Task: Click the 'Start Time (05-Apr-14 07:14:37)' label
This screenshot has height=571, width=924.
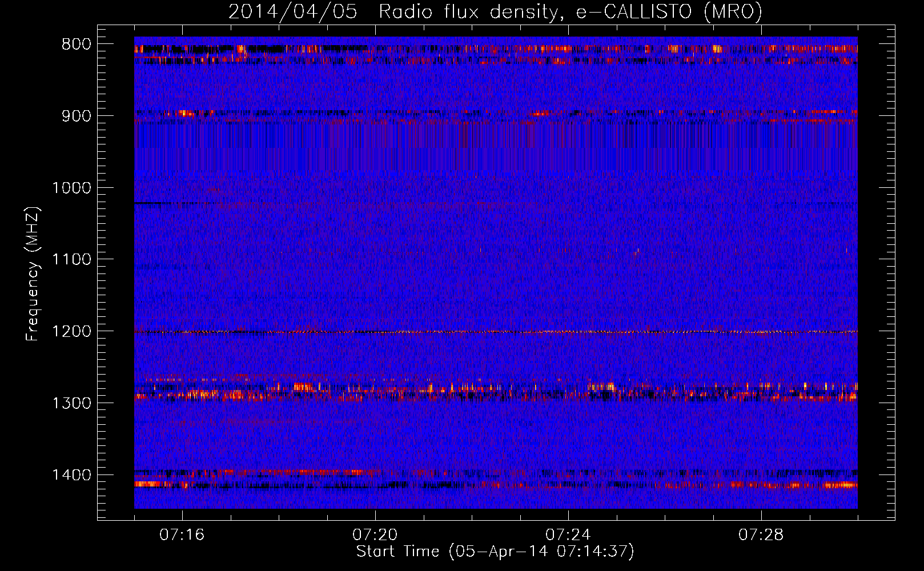Action: click(x=495, y=552)
